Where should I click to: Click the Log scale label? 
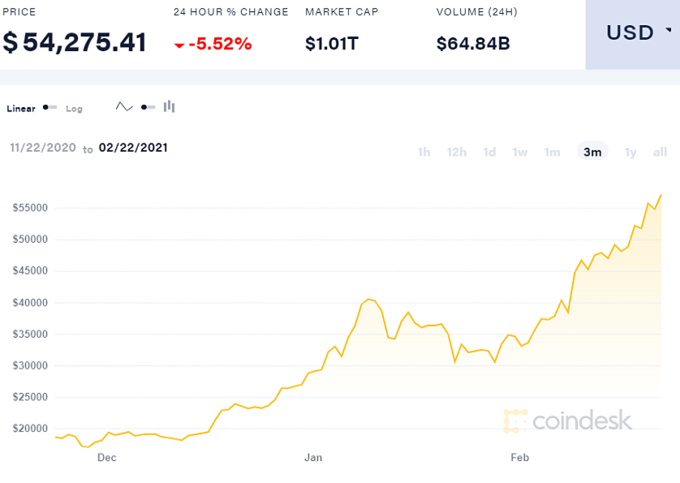[75, 108]
